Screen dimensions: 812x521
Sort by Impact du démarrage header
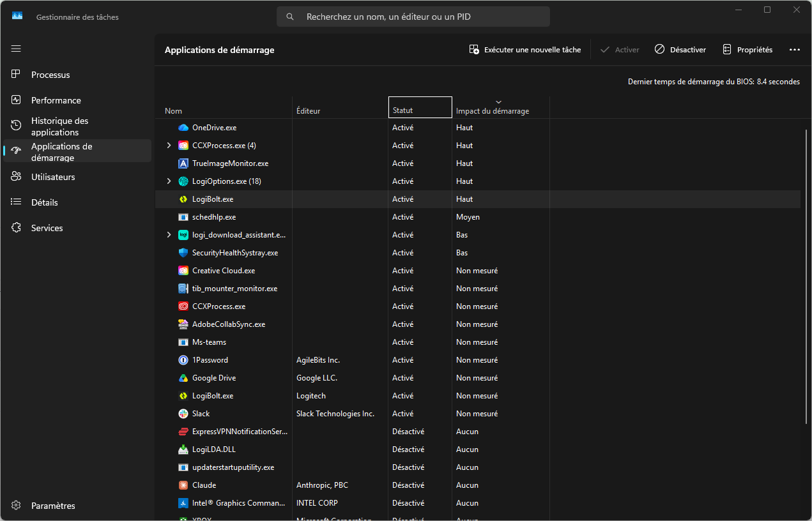click(x=501, y=107)
